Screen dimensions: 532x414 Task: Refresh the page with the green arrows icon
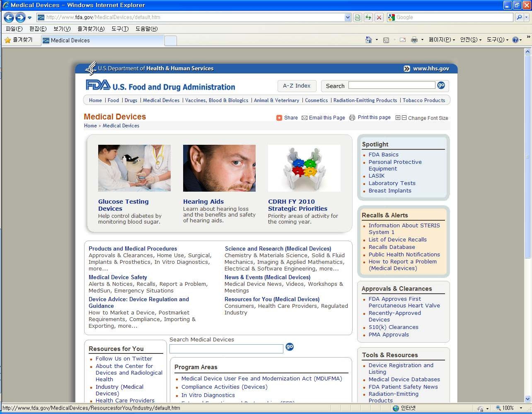tap(368, 17)
